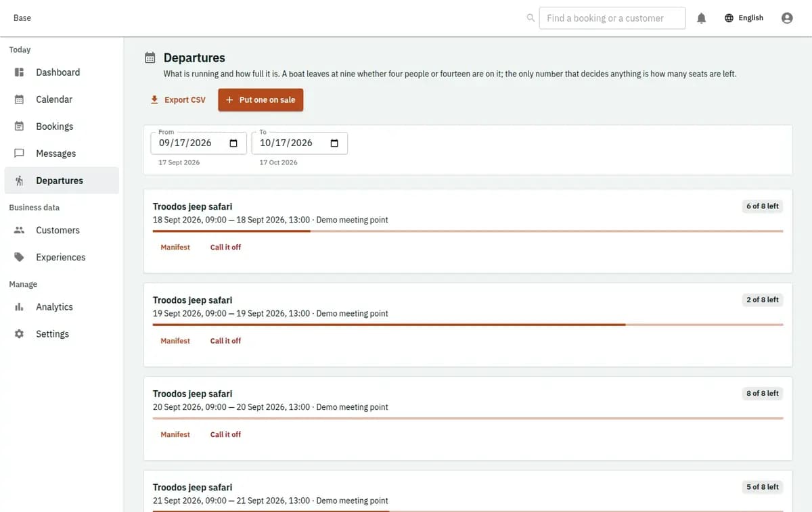
Task: Click the 18 Sept seat fill progress bar
Action: pos(468,231)
